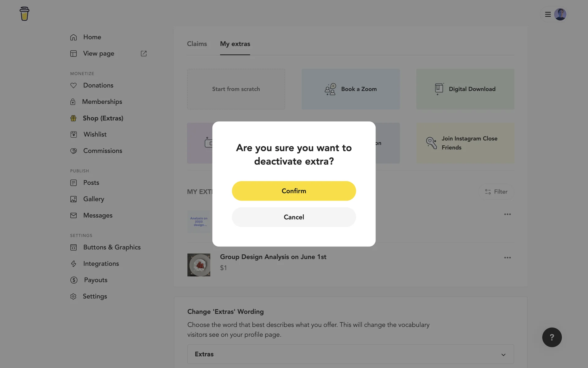
Task: Click the profile avatar picture
Action: pos(560,14)
